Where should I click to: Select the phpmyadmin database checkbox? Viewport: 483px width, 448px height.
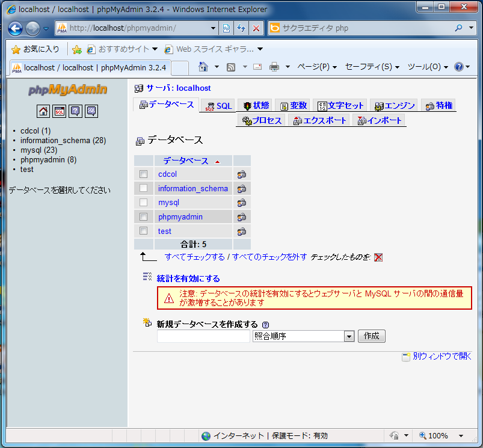click(143, 216)
